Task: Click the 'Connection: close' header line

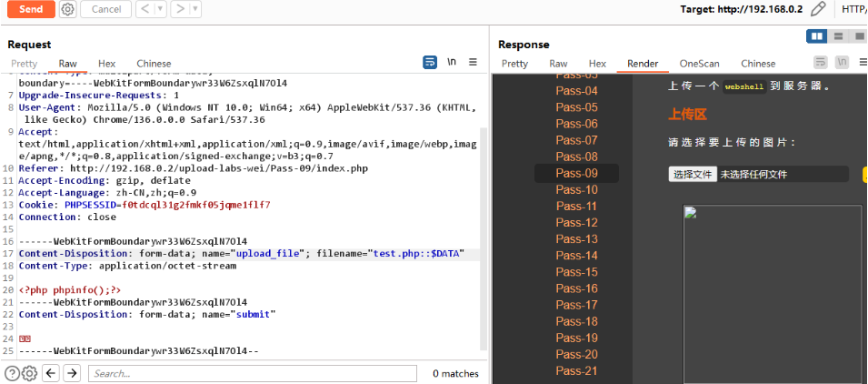Action: 67,217
